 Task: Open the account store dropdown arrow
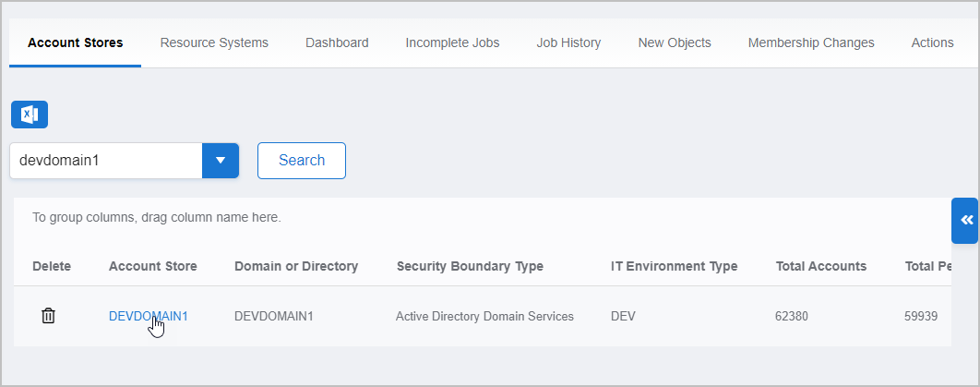pos(221,160)
